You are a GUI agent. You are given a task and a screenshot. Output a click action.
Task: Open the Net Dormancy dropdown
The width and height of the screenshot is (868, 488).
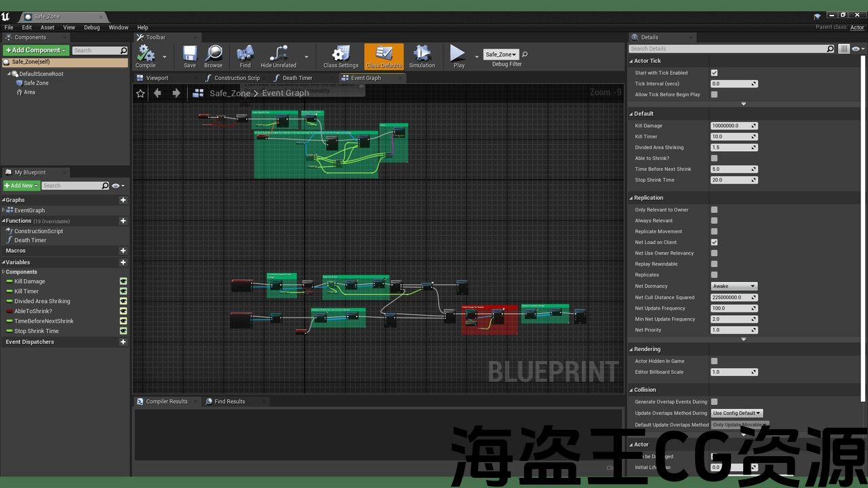(x=734, y=286)
